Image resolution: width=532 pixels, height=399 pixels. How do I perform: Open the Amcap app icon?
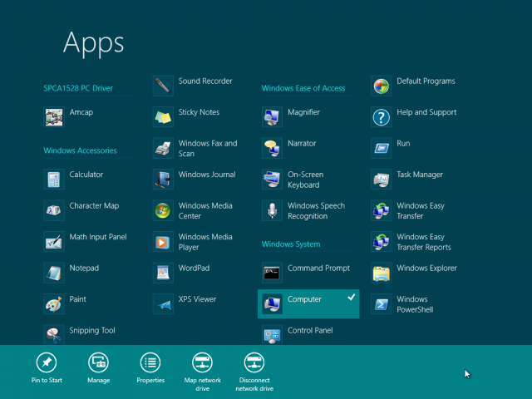click(54, 117)
